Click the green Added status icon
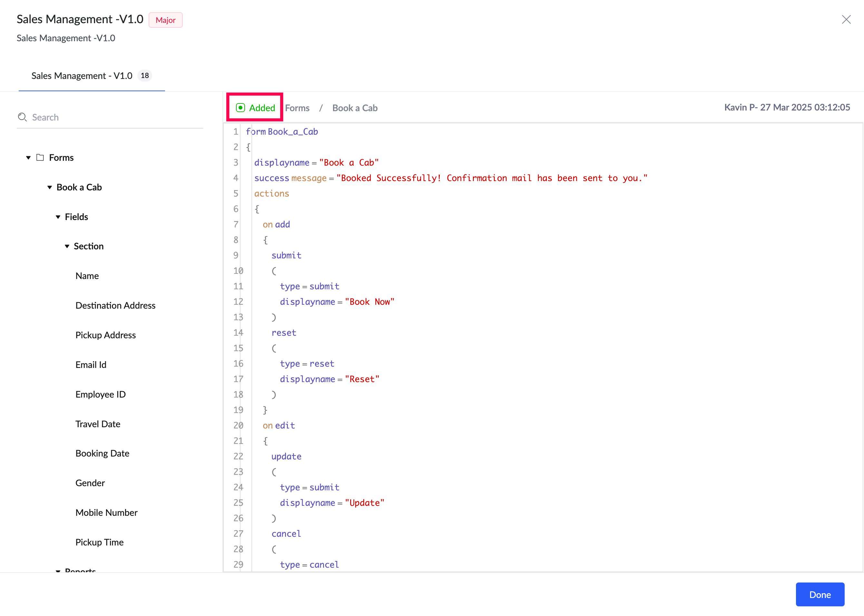Image resolution: width=864 pixels, height=616 pixels. click(x=240, y=108)
